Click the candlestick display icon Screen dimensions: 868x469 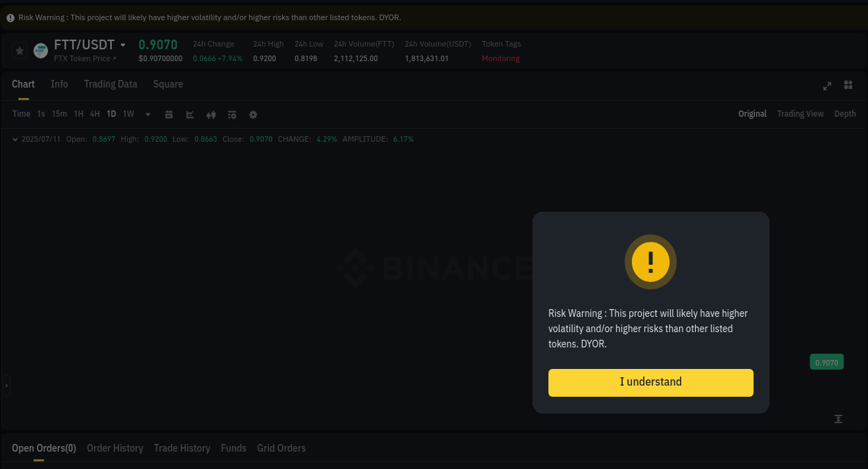pos(210,114)
